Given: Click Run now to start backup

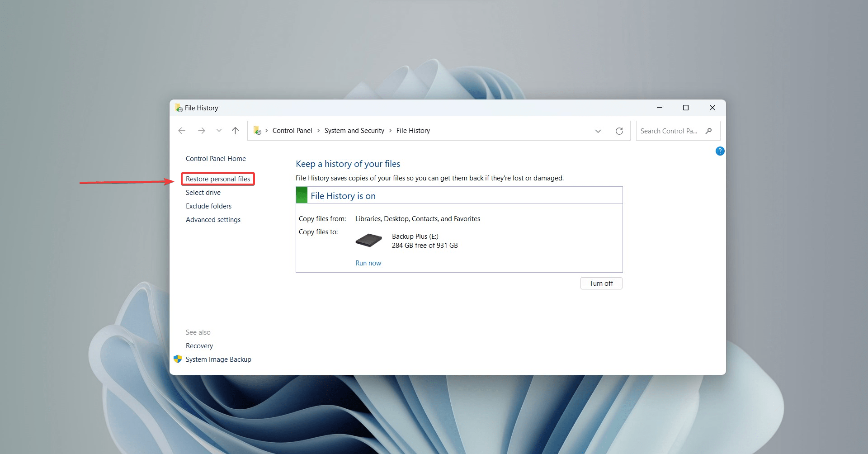Looking at the screenshot, I should tap(368, 263).
